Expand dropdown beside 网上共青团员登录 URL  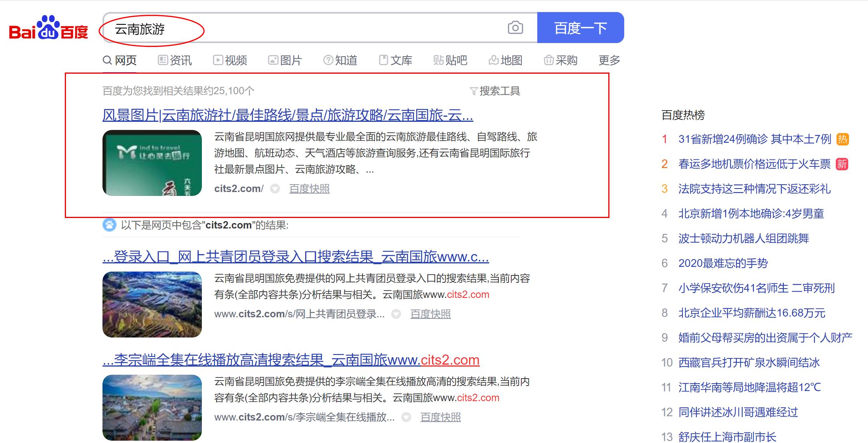coord(396,314)
